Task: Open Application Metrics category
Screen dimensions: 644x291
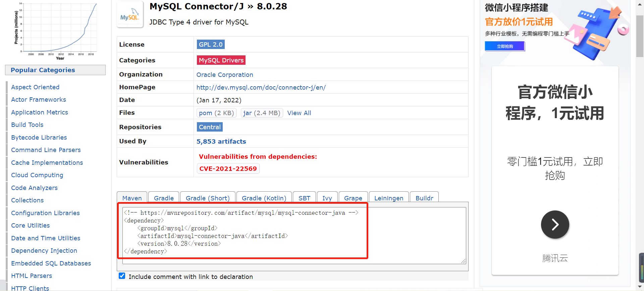Action: pos(40,112)
